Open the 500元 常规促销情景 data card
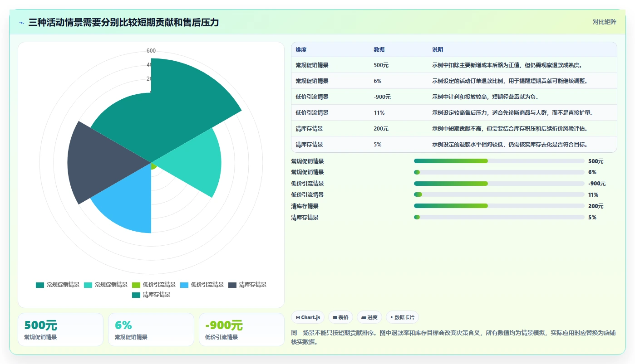Viewport: 635px width, 364px height. click(x=60, y=330)
